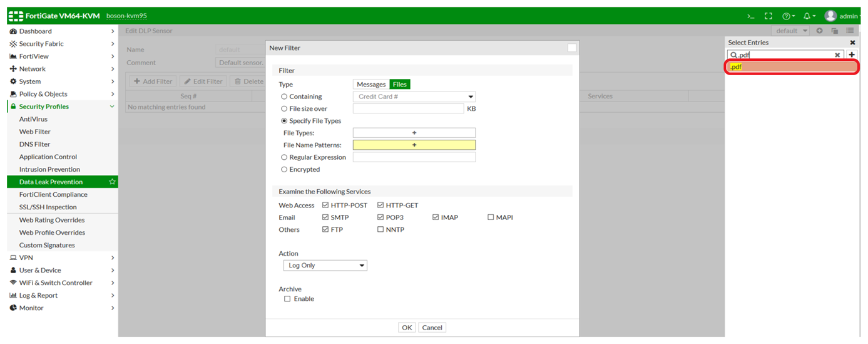Confirm the filter with OK
The image size is (868, 344).
(x=407, y=328)
